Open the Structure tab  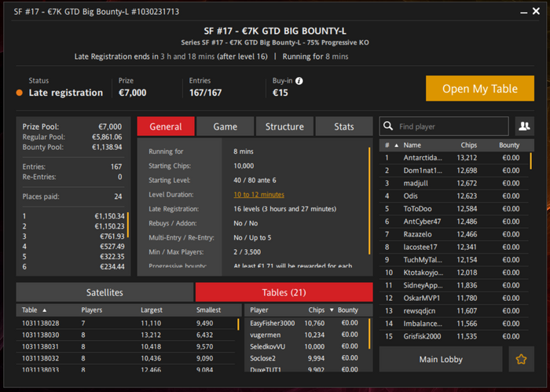[284, 126]
